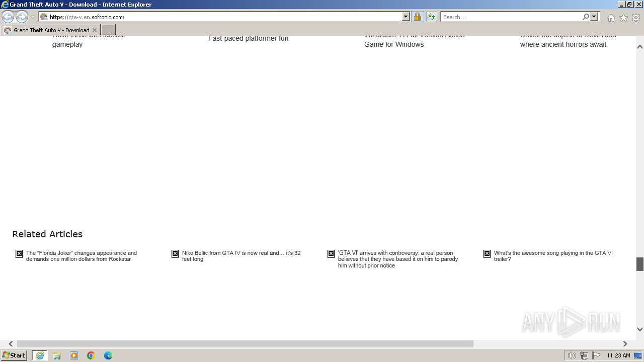Launch Chrome from the taskbar

tap(91, 355)
